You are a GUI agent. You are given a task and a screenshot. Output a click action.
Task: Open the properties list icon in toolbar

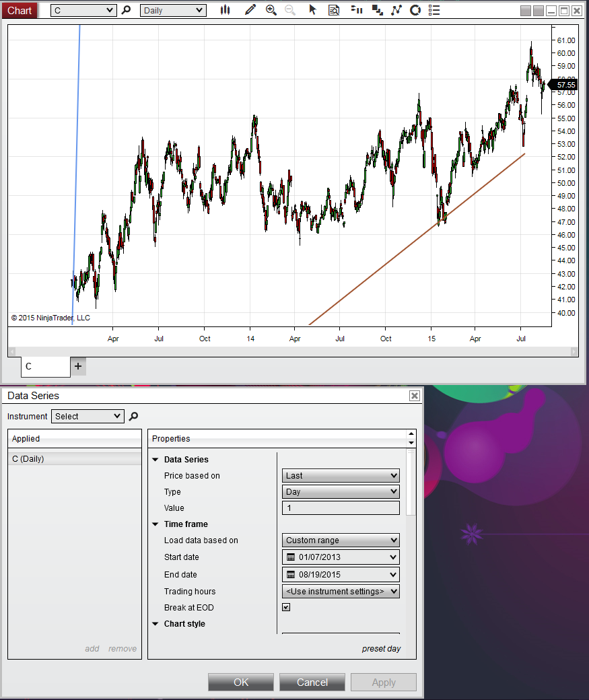(x=434, y=10)
